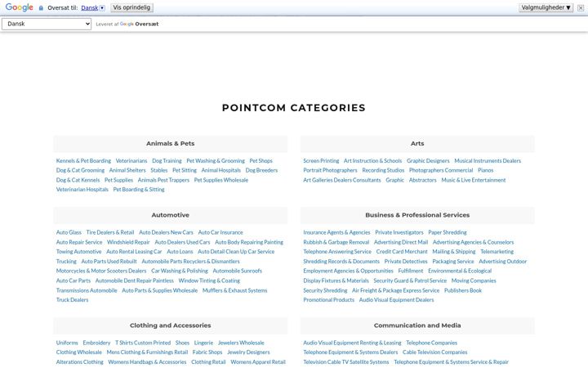Open Car Washing & Polishing link
Screen dimensions: 588x368
click(180, 271)
